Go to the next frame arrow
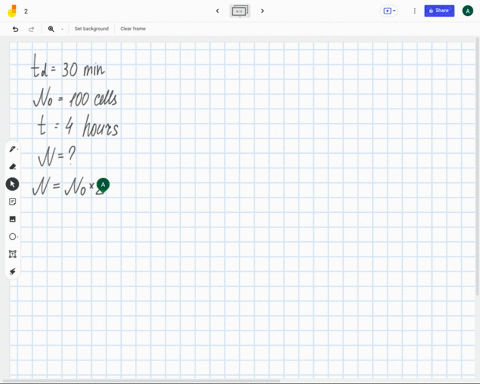 pyautogui.click(x=262, y=11)
